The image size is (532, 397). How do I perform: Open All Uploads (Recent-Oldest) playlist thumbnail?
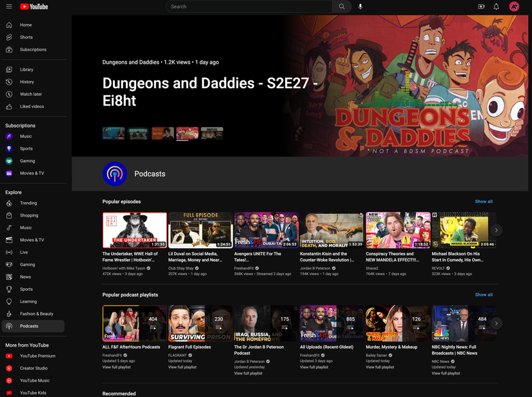click(332, 324)
